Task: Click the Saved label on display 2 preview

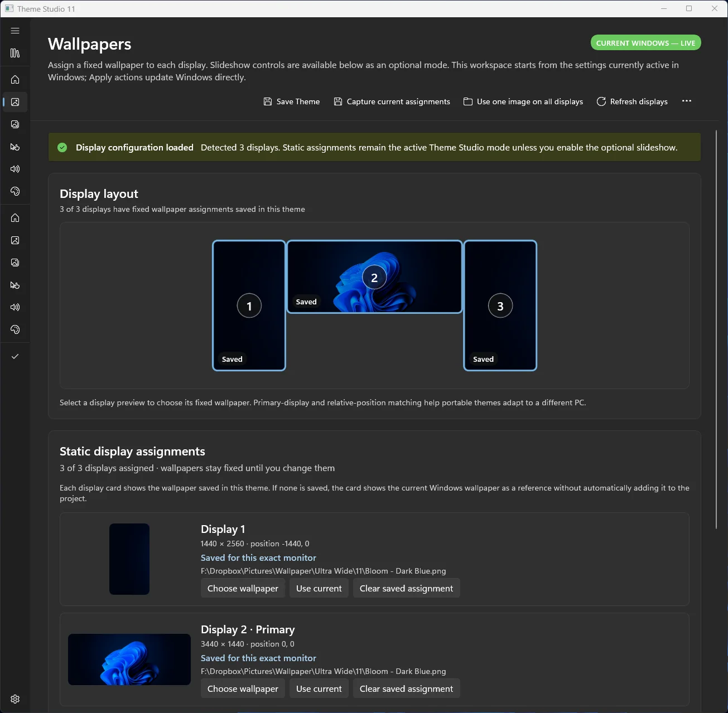Action: pyautogui.click(x=306, y=302)
